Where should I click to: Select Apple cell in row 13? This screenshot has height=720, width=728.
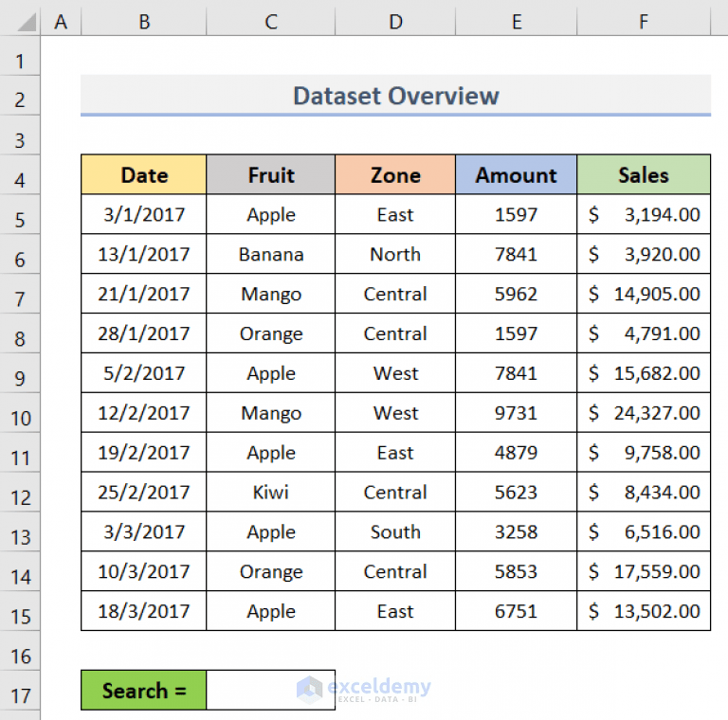coord(271,531)
